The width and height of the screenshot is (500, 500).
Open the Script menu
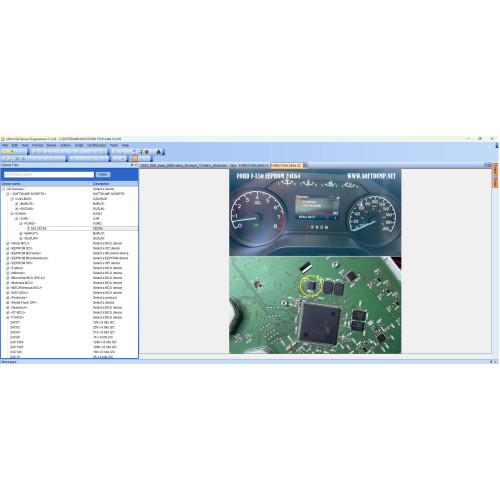coord(79,145)
